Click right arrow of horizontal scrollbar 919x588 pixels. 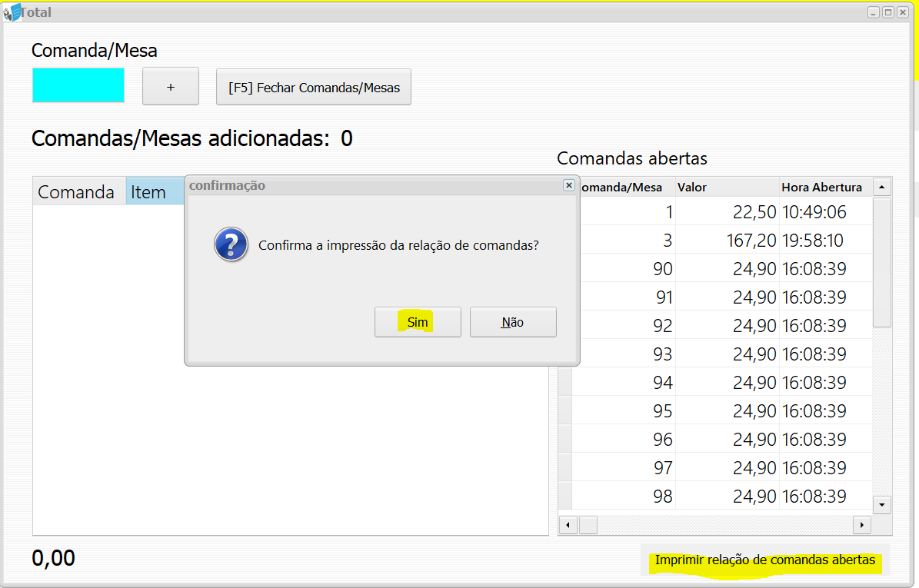861,525
